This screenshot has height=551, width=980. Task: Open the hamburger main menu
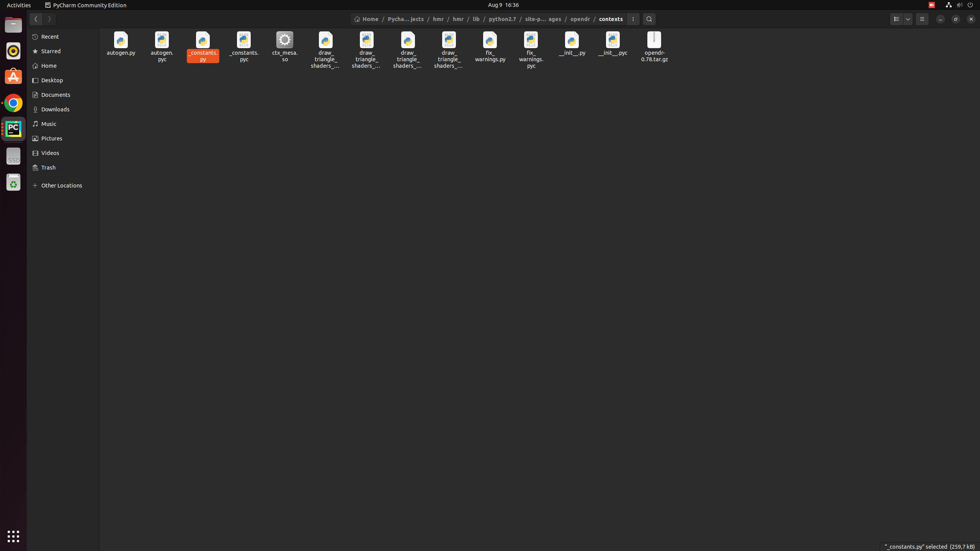click(922, 19)
